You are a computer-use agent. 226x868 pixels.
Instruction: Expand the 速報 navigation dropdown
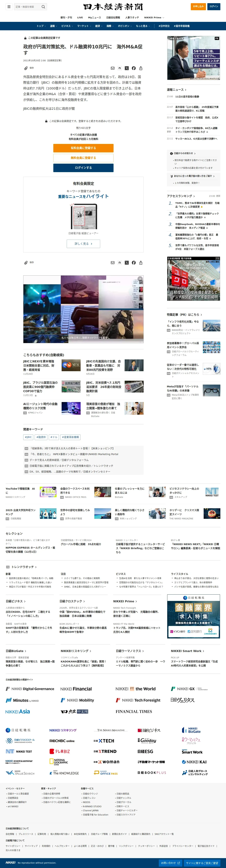(x=53, y=26)
